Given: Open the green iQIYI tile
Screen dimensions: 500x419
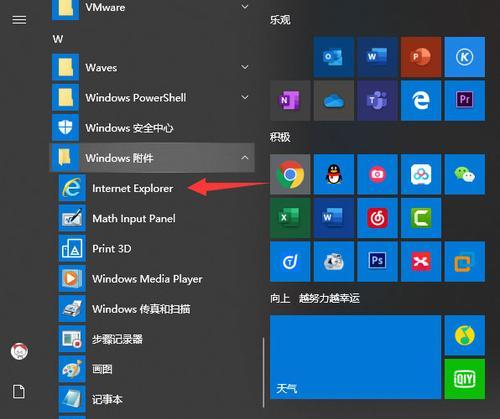Looking at the screenshot, I should pyautogui.click(x=465, y=379).
